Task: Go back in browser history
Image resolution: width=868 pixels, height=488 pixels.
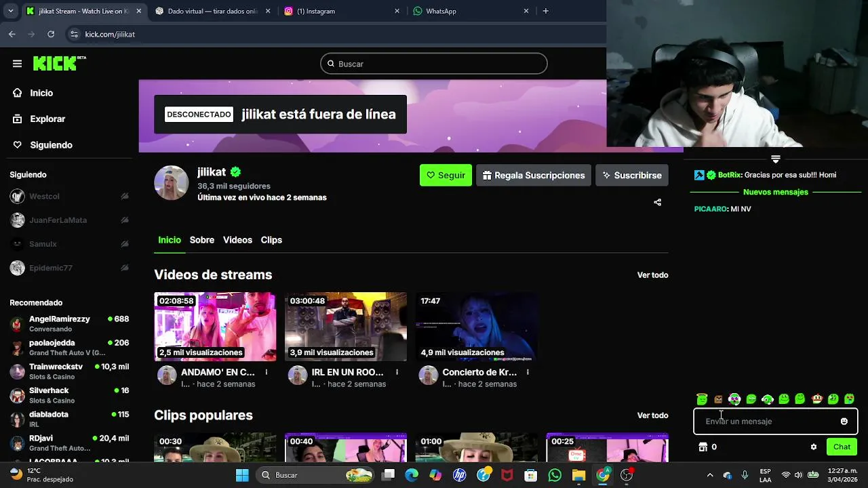Action: pos(12,34)
